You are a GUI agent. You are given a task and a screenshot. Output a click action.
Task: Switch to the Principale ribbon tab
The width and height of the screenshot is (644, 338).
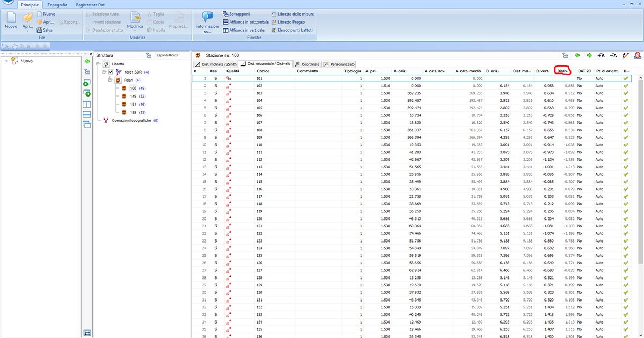(x=30, y=4)
